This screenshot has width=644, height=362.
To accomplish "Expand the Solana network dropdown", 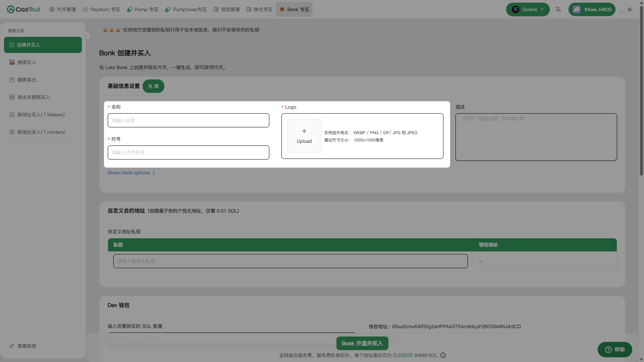I will (x=528, y=9).
